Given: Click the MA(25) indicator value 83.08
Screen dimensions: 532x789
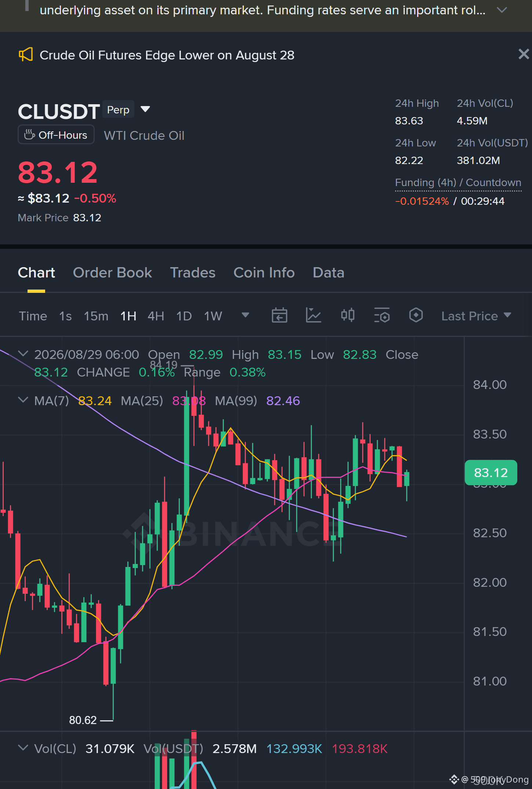Looking at the screenshot, I should point(189,401).
